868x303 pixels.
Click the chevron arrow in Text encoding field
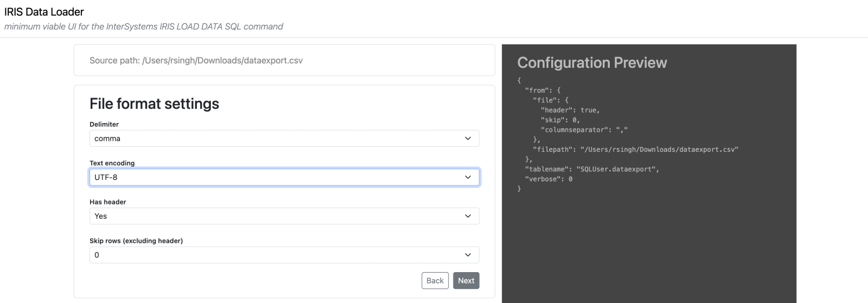click(x=468, y=177)
